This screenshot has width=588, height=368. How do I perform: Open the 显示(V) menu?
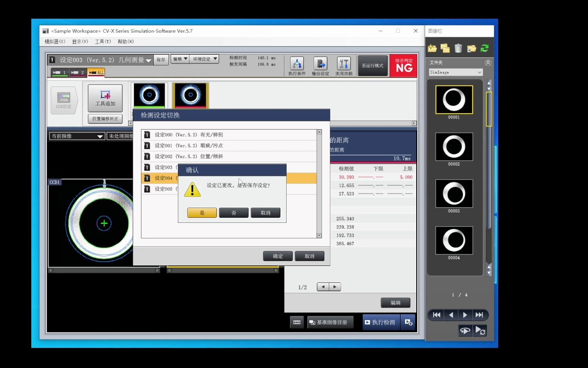tap(80, 42)
